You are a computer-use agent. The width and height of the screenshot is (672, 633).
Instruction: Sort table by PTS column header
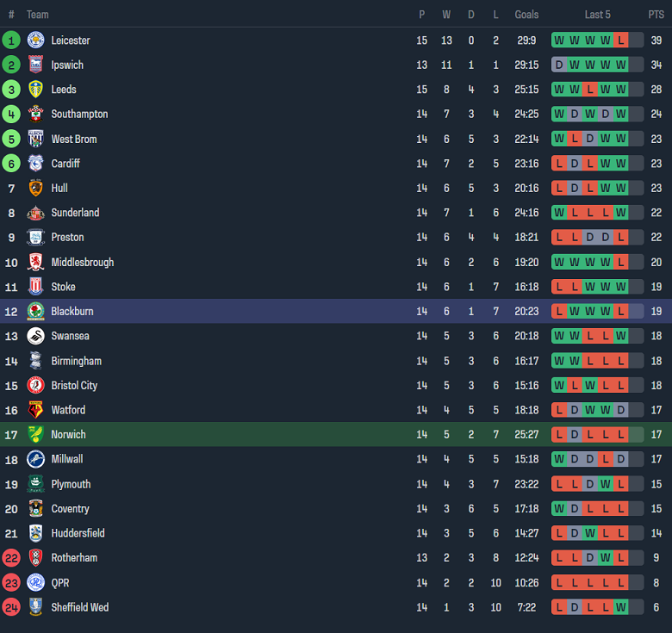click(x=656, y=15)
